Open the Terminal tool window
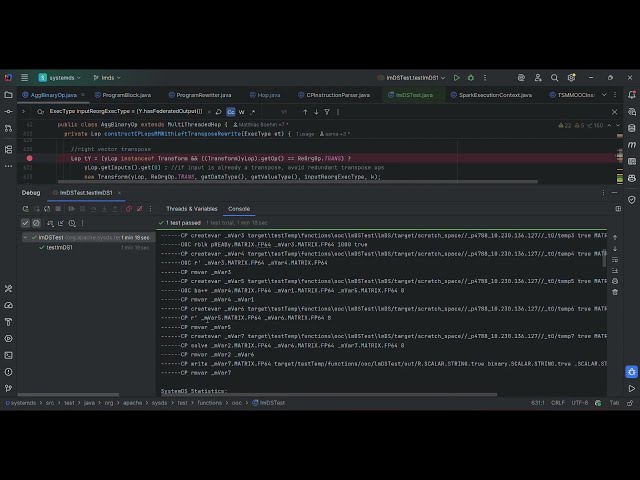640x480 pixels. point(8,355)
